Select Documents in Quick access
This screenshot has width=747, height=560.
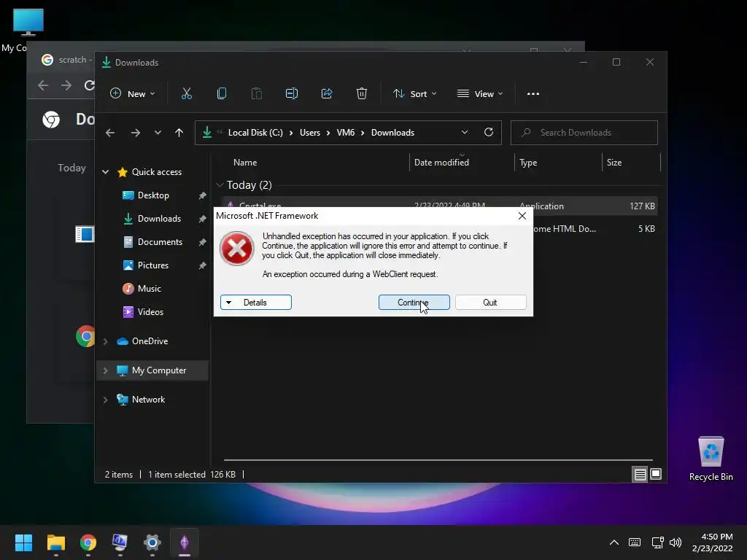tap(160, 242)
